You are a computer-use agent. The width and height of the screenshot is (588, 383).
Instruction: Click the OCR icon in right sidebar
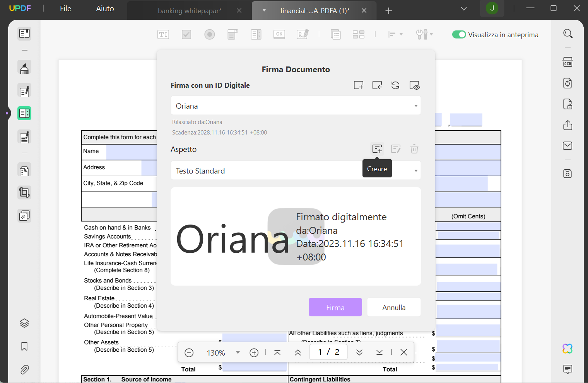point(567,63)
